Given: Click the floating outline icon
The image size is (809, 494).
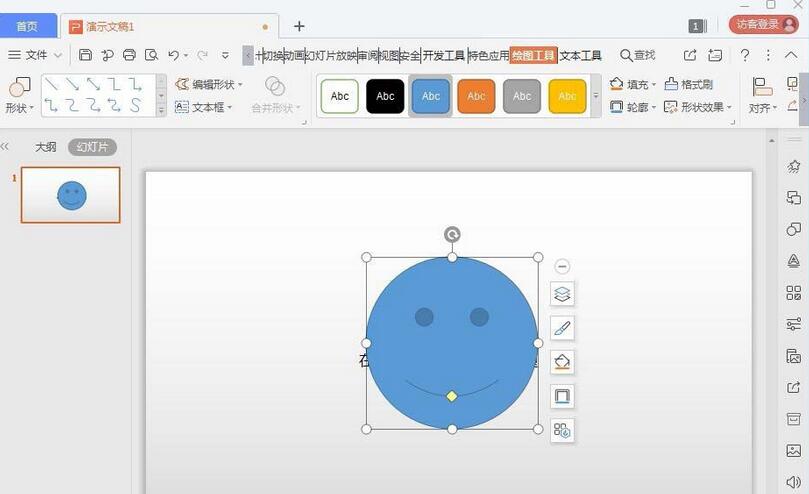Looking at the screenshot, I should pos(562,396).
